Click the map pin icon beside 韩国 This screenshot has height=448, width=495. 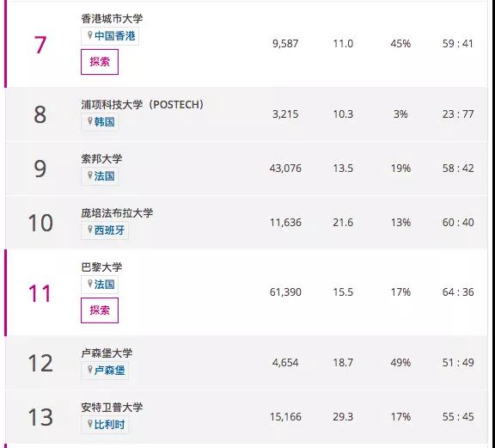(x=90, y=121)
